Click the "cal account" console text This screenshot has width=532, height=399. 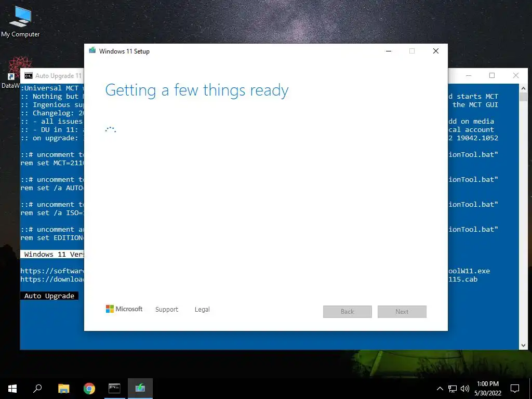pos(471,129)
